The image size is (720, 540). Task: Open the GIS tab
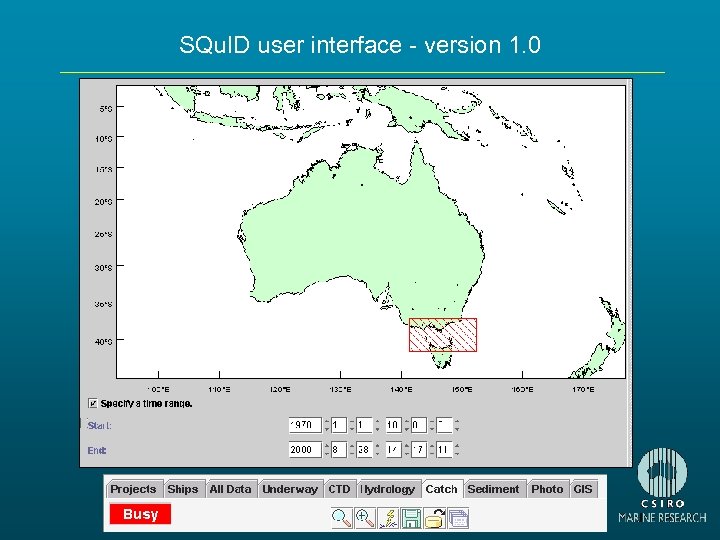583,489
